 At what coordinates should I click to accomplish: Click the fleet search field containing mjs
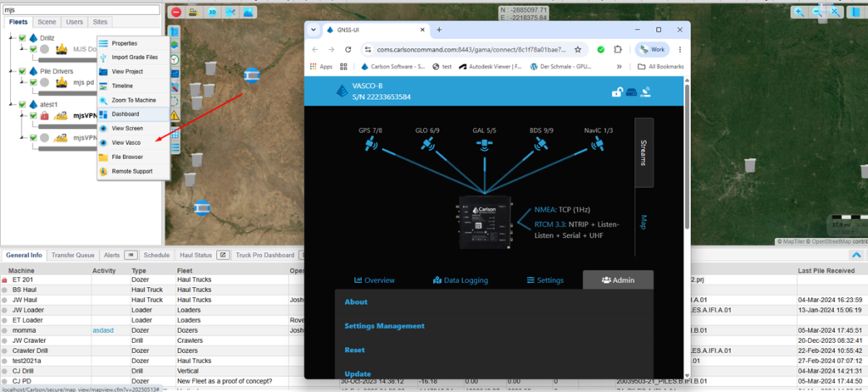(81, 10)
